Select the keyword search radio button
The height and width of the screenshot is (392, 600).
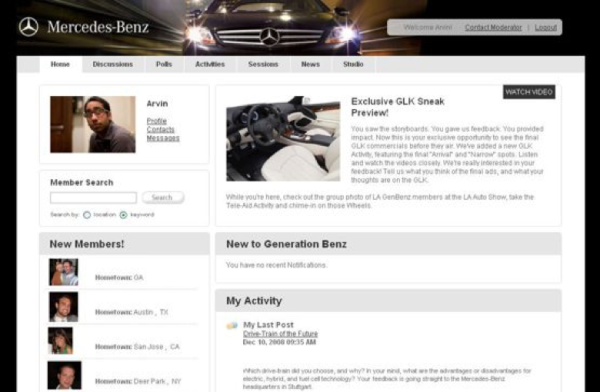coord(123,215)
